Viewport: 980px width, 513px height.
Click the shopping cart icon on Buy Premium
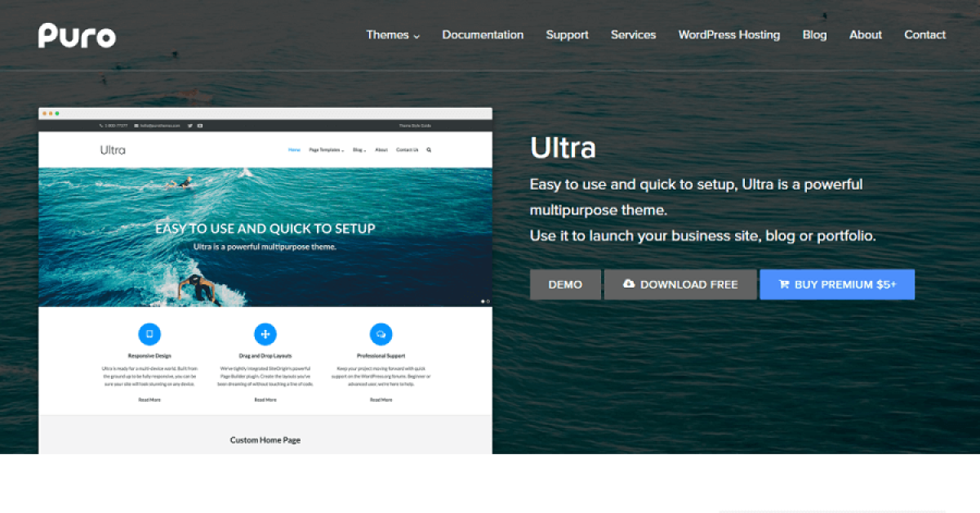coord(784,284)
